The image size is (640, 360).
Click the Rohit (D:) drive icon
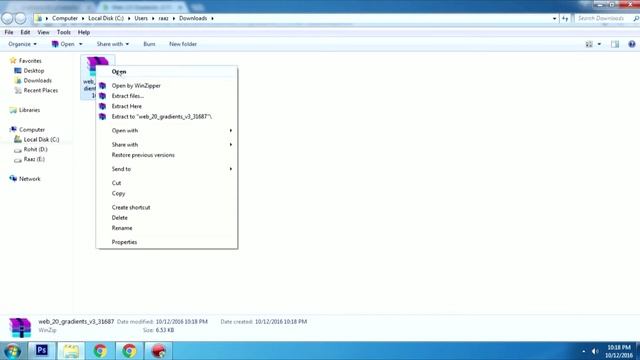tap(18, 149)
